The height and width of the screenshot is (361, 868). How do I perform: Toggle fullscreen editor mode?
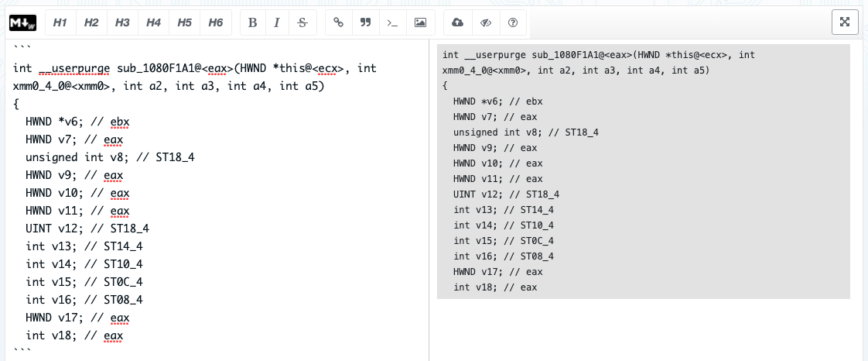coord(845,22)
